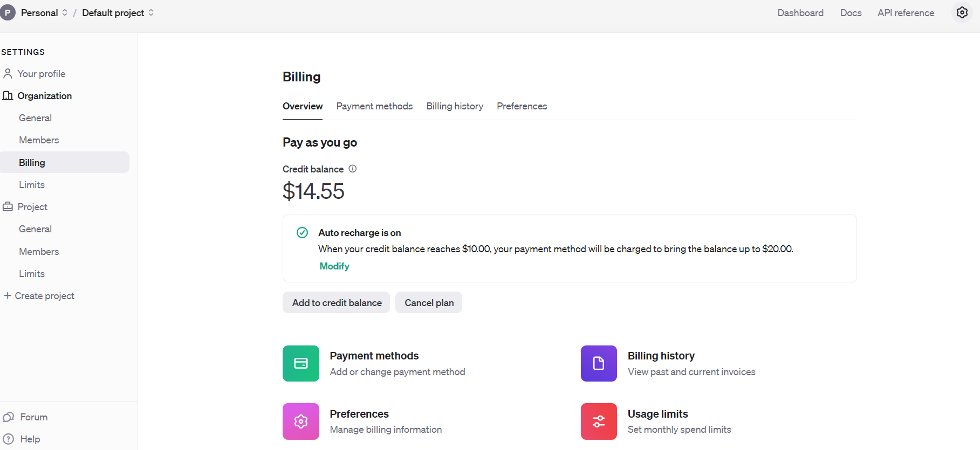Screen dimensions: 980x450
Task: Click the Manage billing information text
Action: tap(386, 430)
